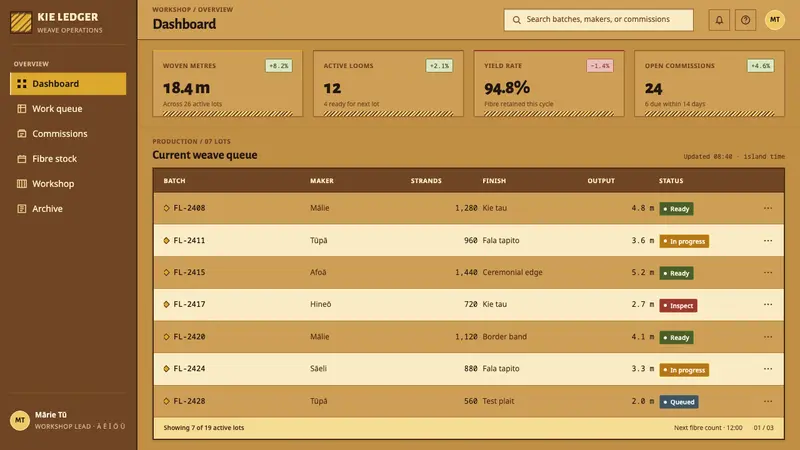
Task: Click the Workshop sidebar icon
Action: (x=21, y=184)
